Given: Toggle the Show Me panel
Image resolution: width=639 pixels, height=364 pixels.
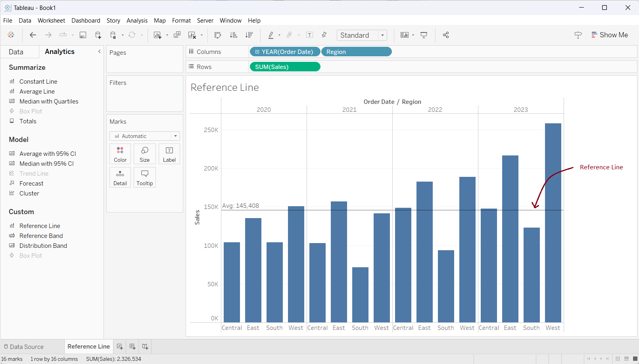Looking at the screenshot, I should 610,35.
